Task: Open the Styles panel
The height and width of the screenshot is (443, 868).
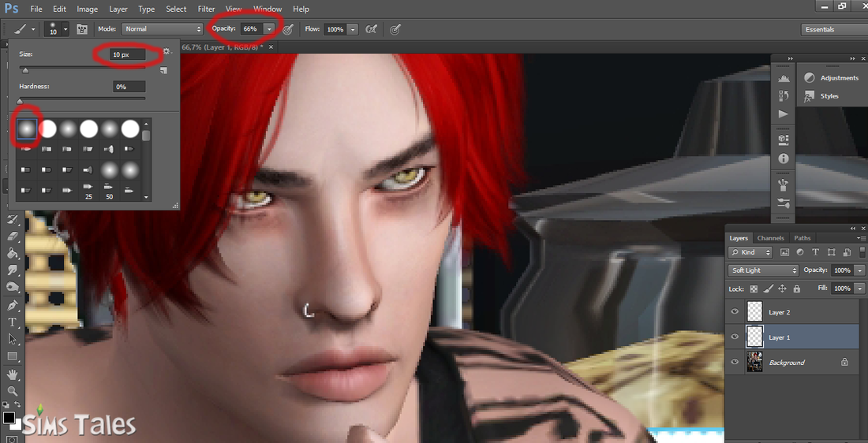Action: point(822,95)
